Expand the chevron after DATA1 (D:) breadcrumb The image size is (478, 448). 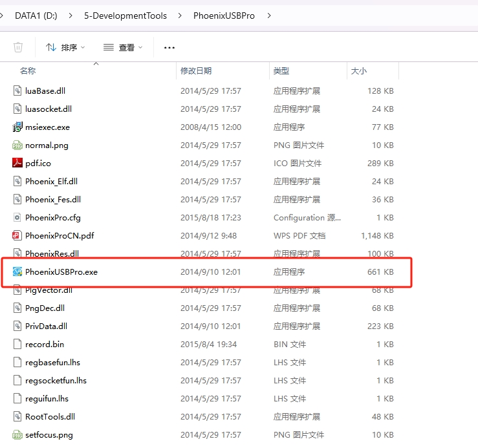click(69, 16)
